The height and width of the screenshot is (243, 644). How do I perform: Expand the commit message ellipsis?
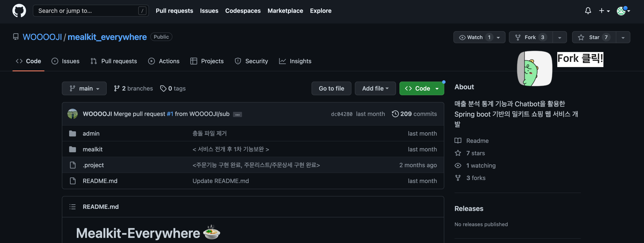click(237, 115)
